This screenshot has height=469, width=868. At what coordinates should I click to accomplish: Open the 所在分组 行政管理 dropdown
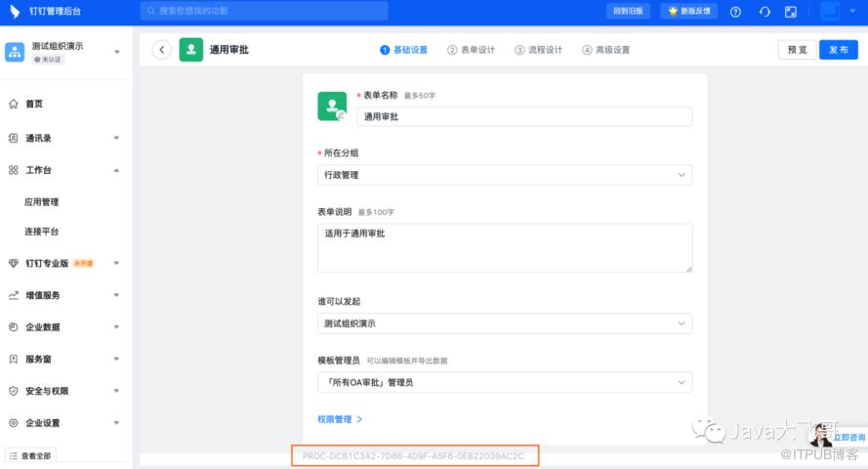point(505,175)
